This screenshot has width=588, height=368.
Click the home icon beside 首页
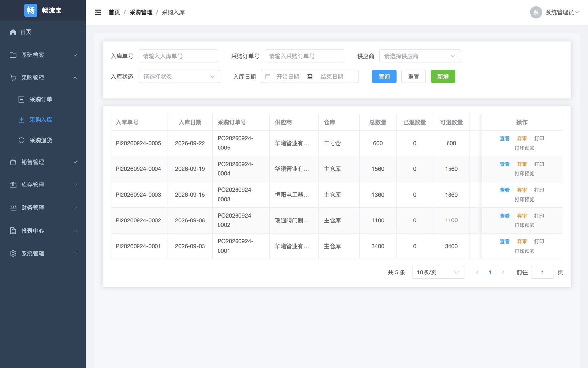[13, 32]
